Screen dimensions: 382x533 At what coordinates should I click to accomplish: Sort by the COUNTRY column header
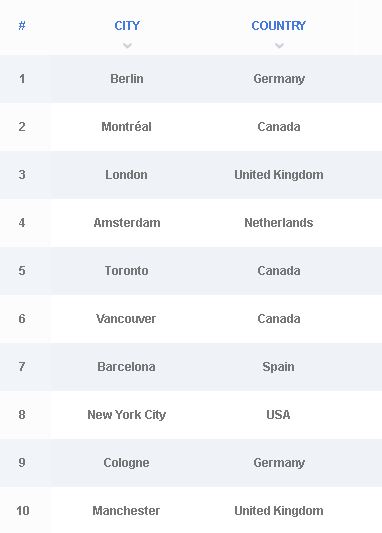tap(279, 25)
